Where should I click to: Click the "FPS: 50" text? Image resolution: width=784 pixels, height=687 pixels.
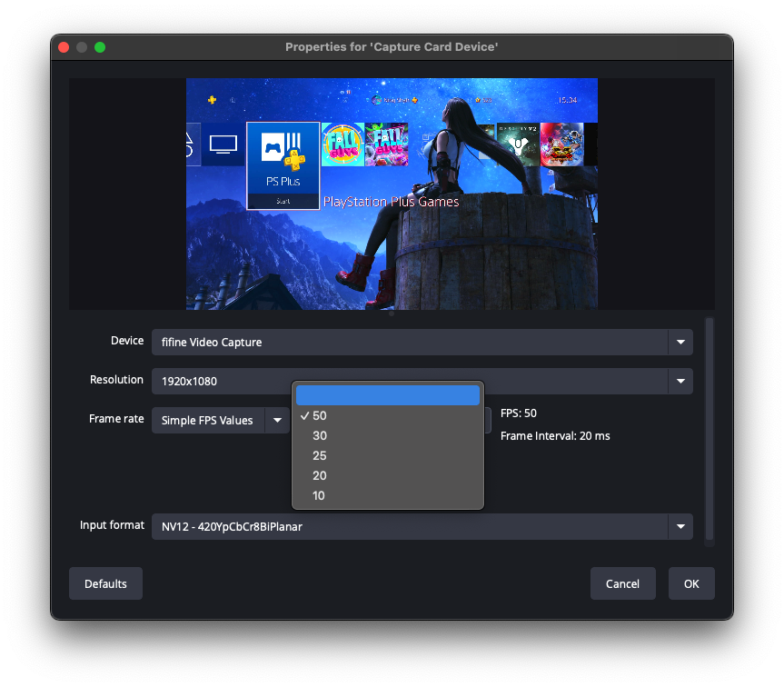tap(519, 413)
